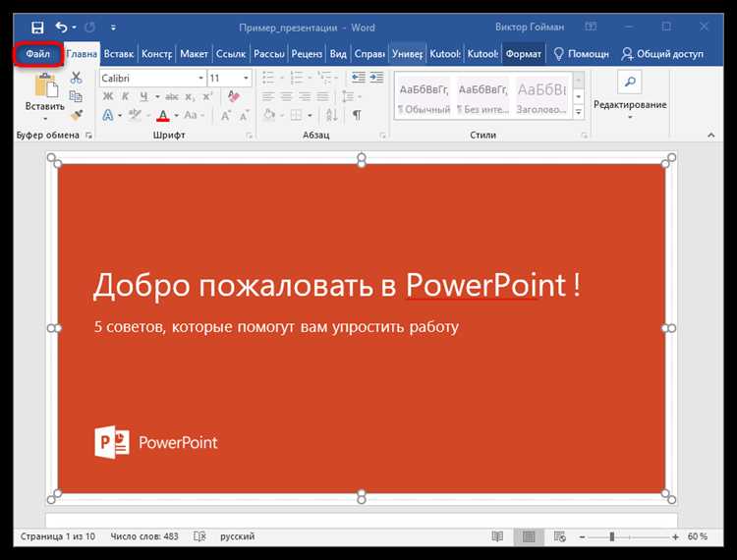Viewport: 737px width, 560px height.
Task: Open the magnifier Find icon in Editing
Action: point(630,82)
